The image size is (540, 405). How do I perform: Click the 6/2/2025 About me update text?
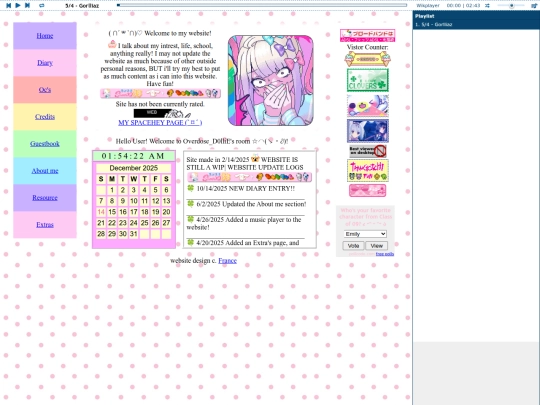pos(251,204)
